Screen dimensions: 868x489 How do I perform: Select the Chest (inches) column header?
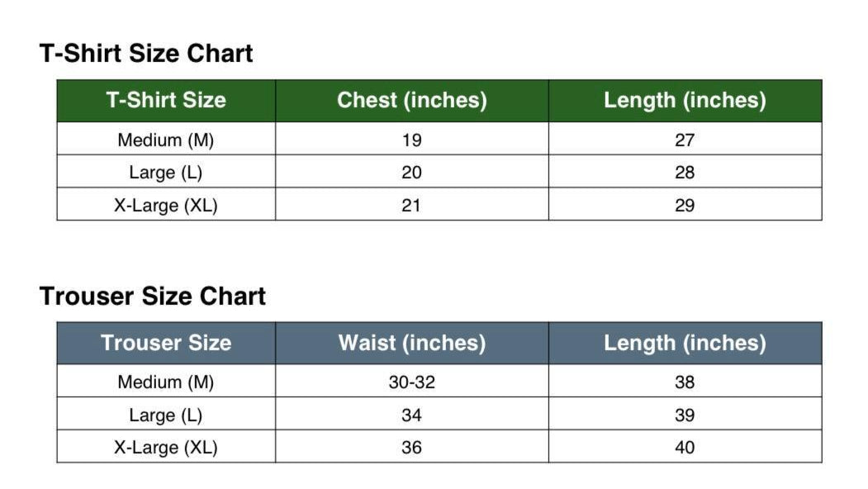(x=411, y=101)
